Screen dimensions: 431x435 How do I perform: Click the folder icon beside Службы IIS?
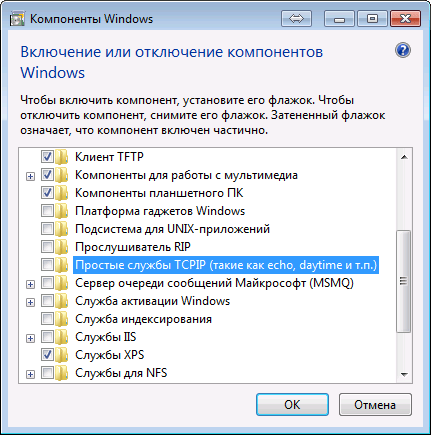[x=62, y=337]
